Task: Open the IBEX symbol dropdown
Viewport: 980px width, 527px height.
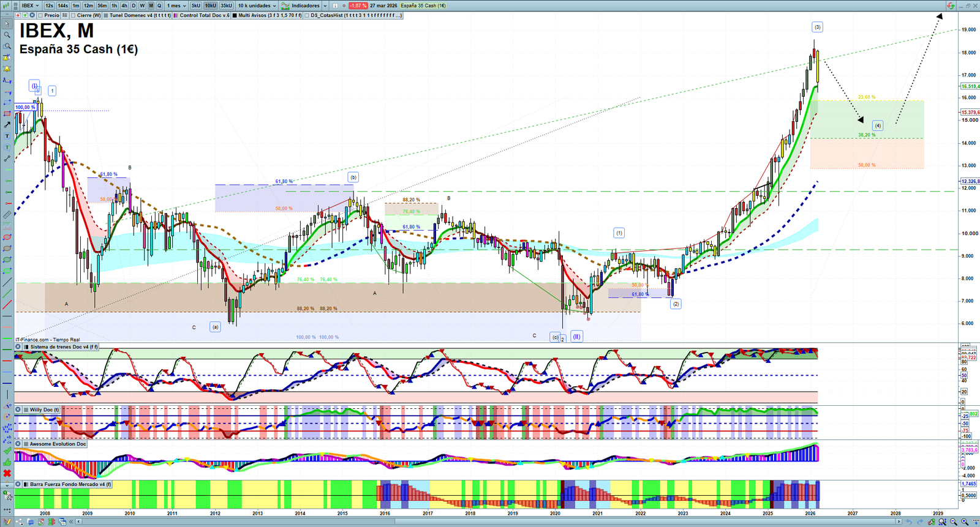Action: tap(30, 6)
